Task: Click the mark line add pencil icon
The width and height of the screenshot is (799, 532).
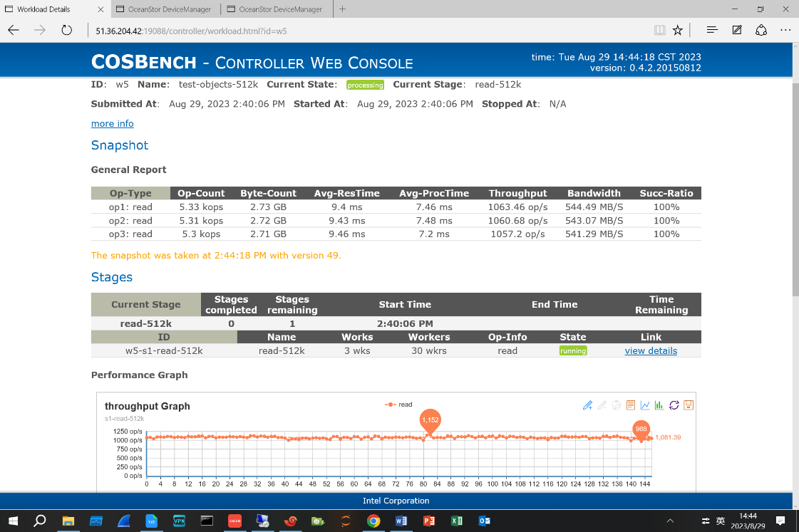Action: pyautogui.click(x=587, y=405)
